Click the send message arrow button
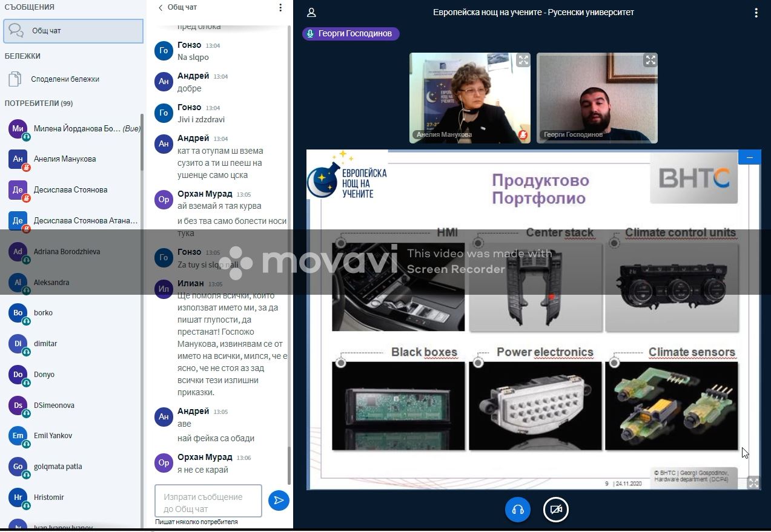This screenshot has width=771, height=532. click(x=279, y=500)
